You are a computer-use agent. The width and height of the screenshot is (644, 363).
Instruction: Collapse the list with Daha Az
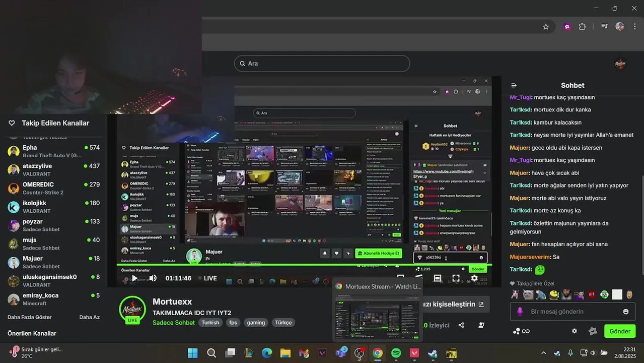(x=90, y=317)
